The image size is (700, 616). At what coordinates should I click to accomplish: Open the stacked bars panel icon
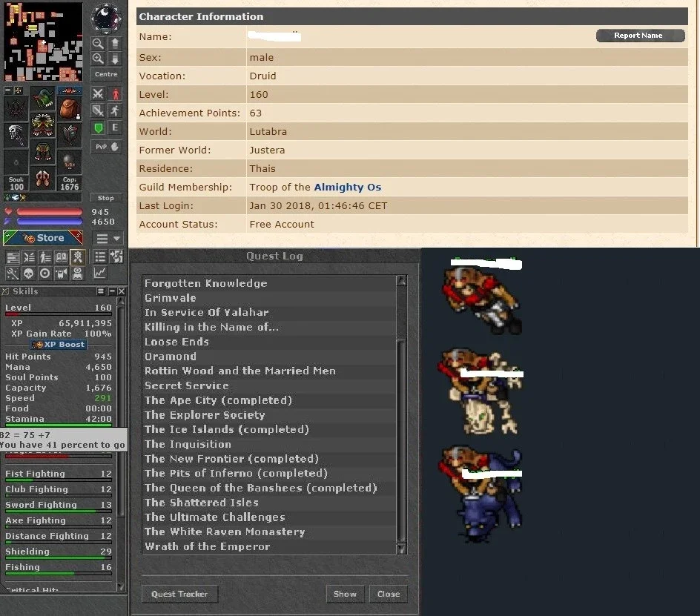coord(13,256)
